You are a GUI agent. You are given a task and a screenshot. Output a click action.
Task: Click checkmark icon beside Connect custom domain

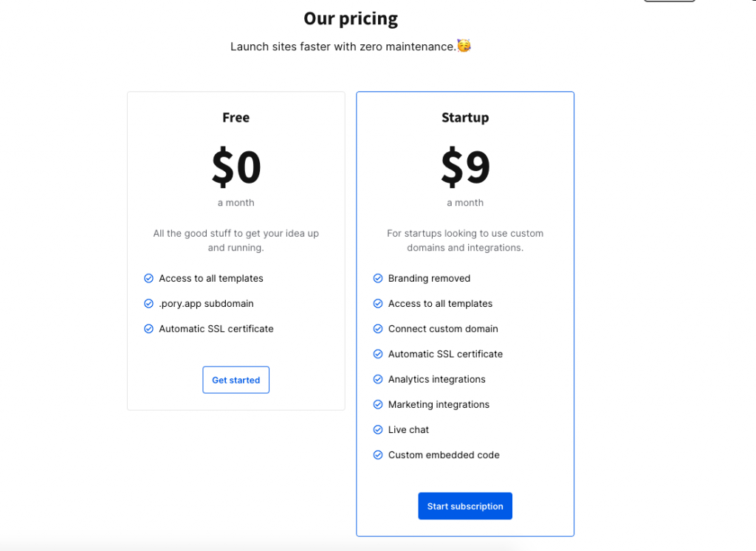pos(378,328)
